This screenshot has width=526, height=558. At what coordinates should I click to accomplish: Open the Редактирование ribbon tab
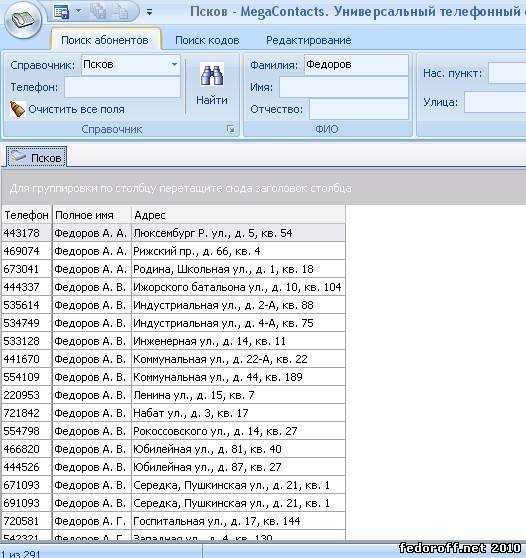pyautogui.click(x=309, y=40)
